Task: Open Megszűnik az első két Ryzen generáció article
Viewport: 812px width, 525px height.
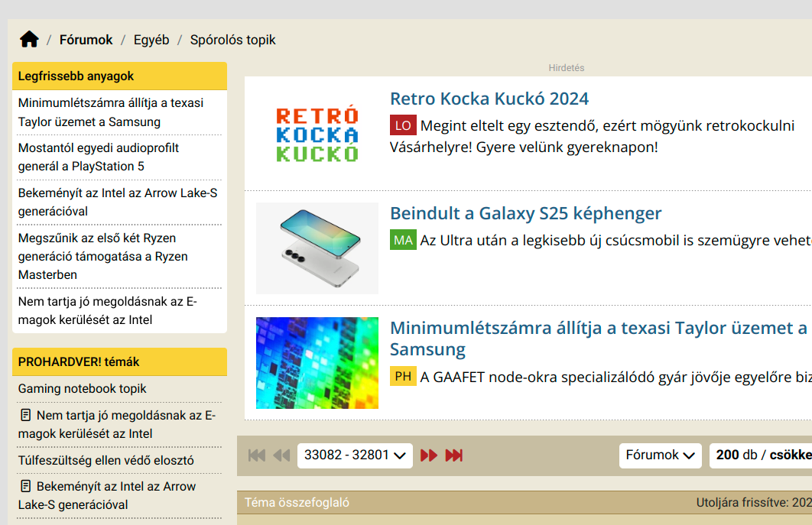Action: click(x=103, y=256)
